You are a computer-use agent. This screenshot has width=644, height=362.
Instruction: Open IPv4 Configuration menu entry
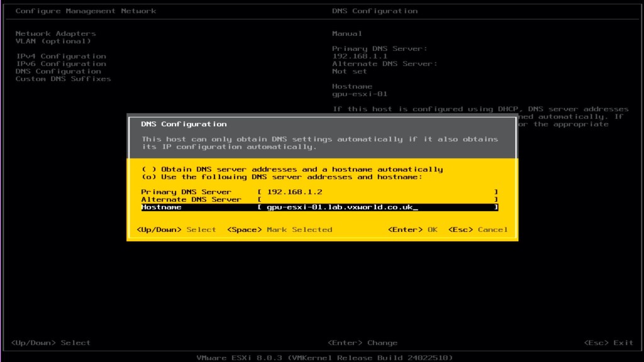pos(60,56)
